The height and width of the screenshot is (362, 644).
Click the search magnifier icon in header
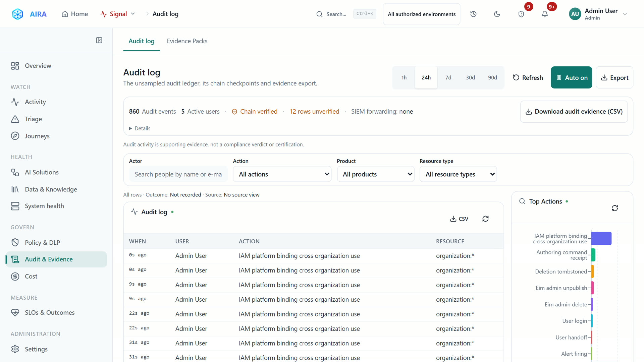319,14
